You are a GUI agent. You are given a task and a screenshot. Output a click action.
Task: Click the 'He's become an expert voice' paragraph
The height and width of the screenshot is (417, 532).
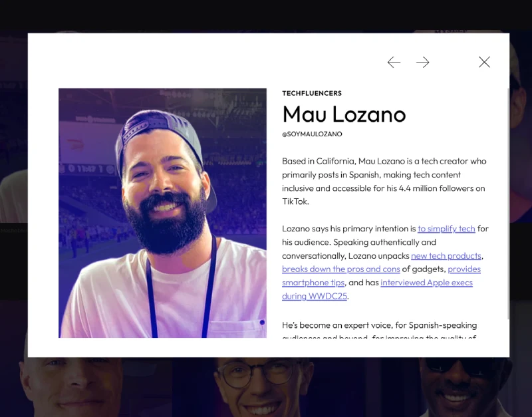(379, 326)
